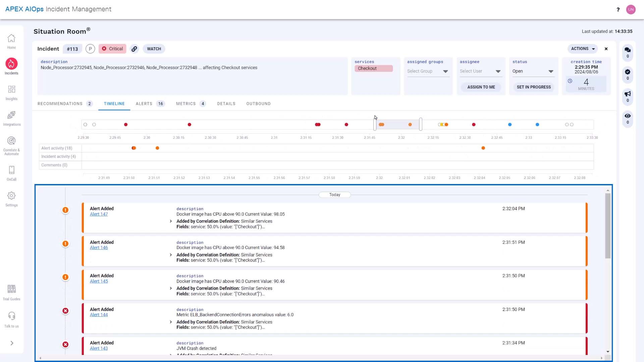644x362 pixels.
Task: Switch to the RECOMMENDATIONS tab
Action: 65,104
